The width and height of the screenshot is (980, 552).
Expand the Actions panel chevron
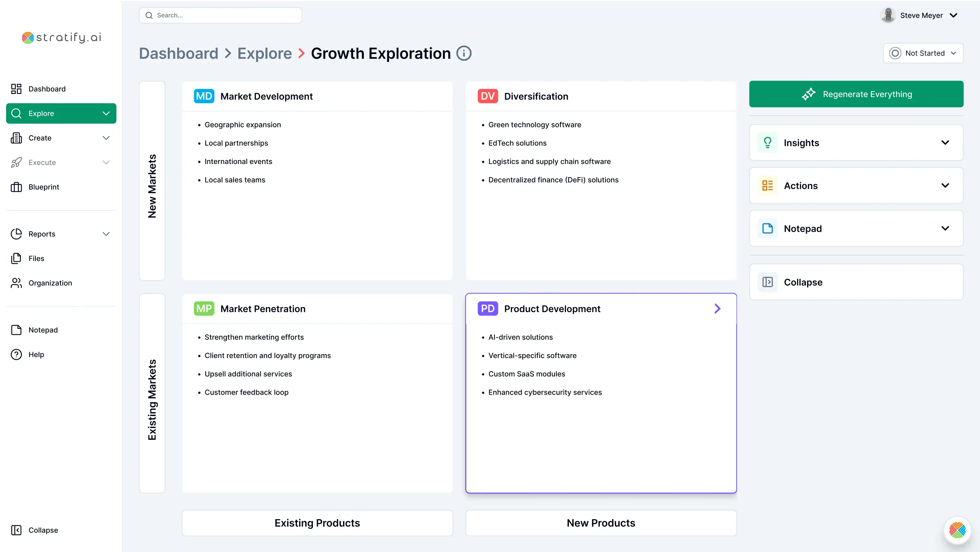[x=945, y=185]
